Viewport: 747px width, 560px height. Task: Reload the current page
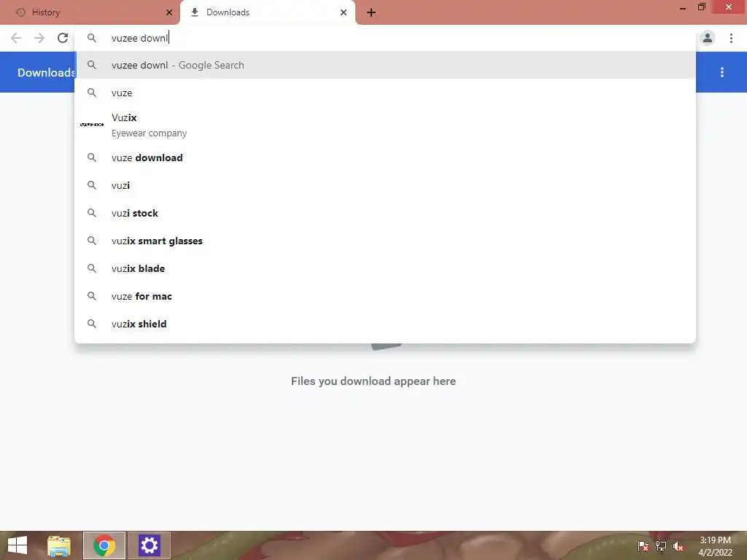(63, 38)
